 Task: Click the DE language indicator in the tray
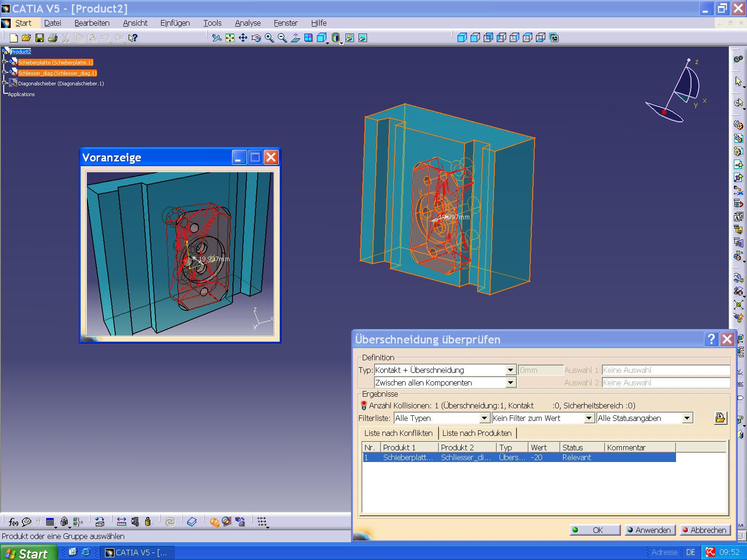click(691, 553)
